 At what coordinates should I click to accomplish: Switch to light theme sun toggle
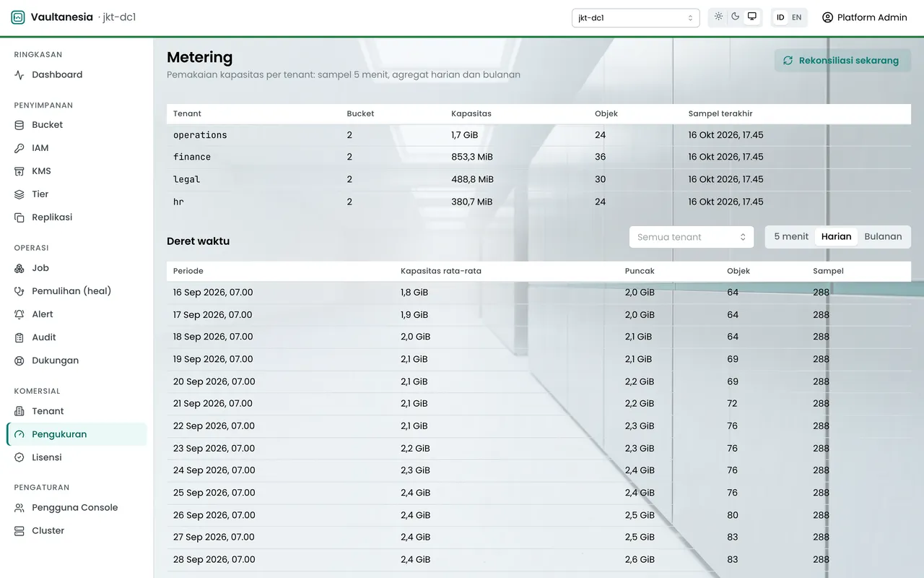(x=719, y=17)
